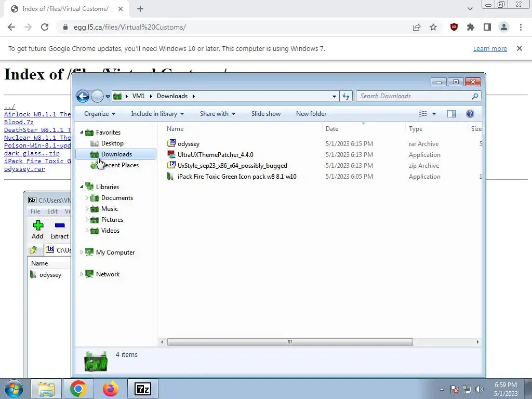Expand the Videos library

pos(87,230)
